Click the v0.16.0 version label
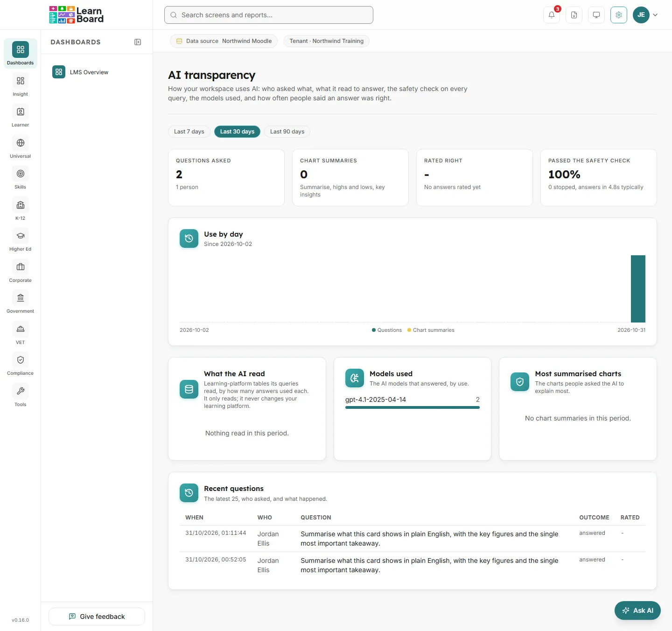 (x=21, y=620)
